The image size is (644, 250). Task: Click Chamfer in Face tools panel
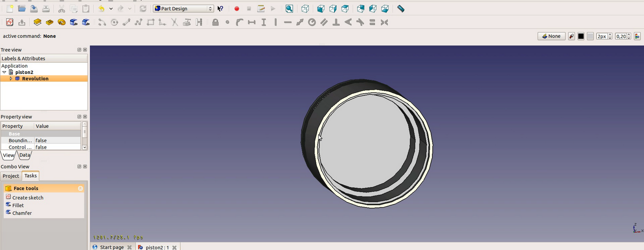tap(22, 213)
